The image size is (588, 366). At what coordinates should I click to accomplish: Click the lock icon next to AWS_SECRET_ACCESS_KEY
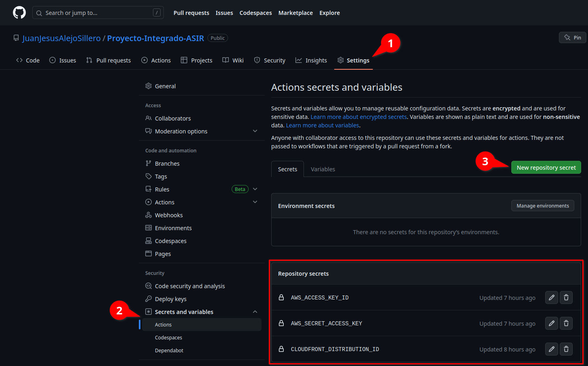tap(281, 323)
